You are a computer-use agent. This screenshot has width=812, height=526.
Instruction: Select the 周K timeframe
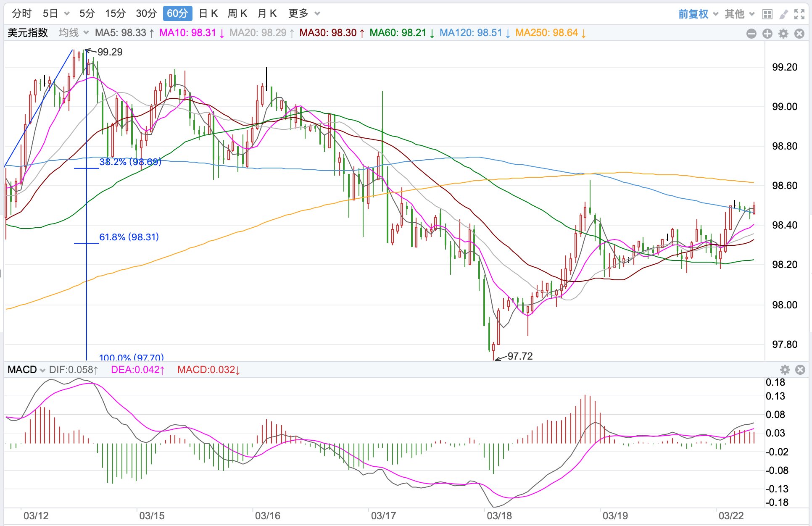(237, 13)
